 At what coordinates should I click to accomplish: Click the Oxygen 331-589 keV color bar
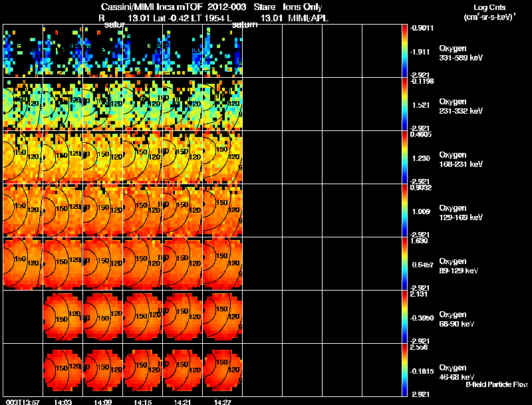[x=404, y=51]
